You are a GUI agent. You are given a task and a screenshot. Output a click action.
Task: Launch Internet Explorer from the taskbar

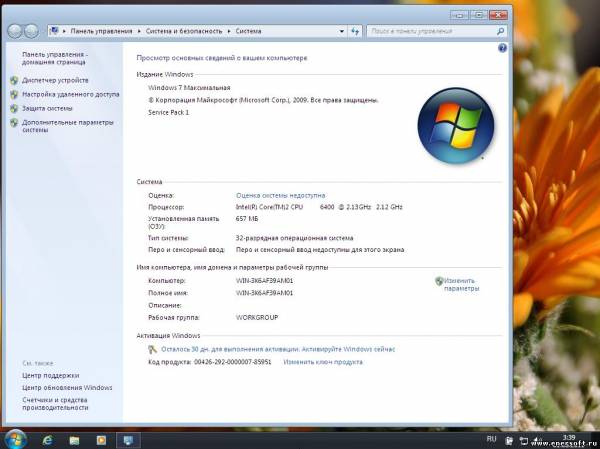coord(47,440)
